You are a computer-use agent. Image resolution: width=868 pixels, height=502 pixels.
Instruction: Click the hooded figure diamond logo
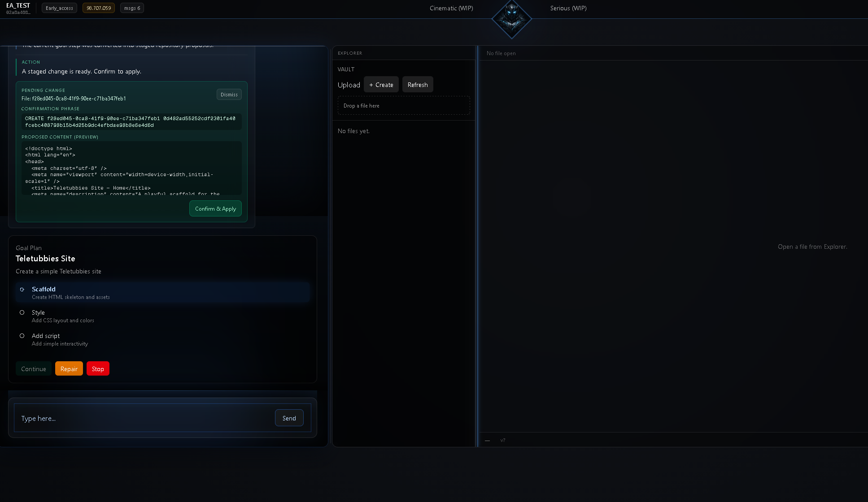[511, 19]
